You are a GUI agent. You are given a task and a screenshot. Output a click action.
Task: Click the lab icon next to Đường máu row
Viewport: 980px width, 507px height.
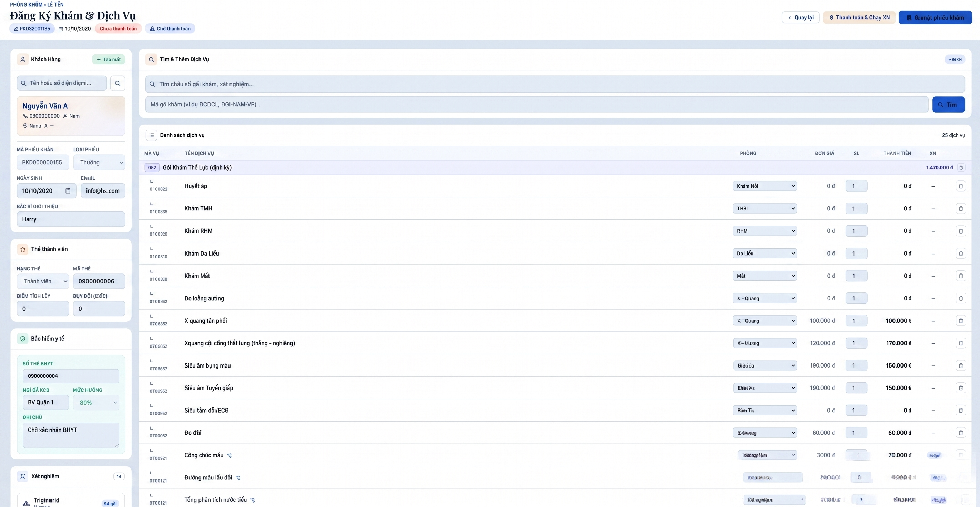[x=238, y=478]
